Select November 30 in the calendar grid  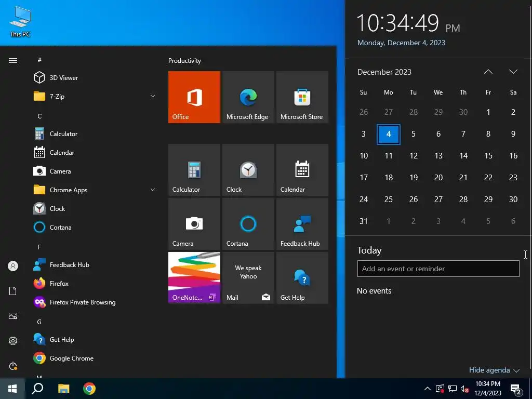(x=463, y=112)
